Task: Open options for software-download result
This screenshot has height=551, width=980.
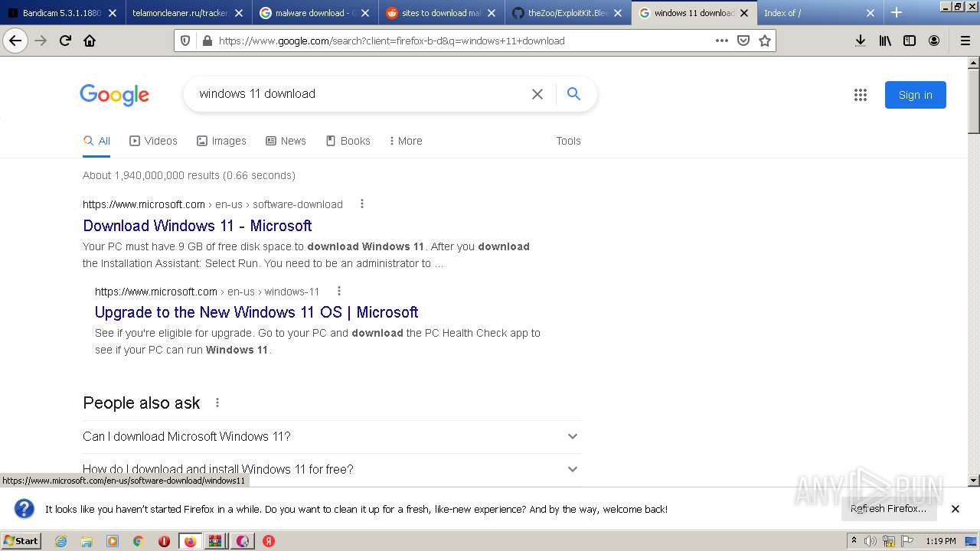Action: (x=362, y=204)
